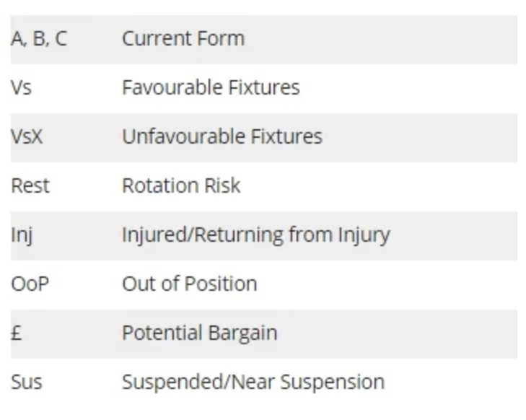This screenshot has width=526, height=420.
Task: Select the 'Out of Position' text
Action: [190, 284]
